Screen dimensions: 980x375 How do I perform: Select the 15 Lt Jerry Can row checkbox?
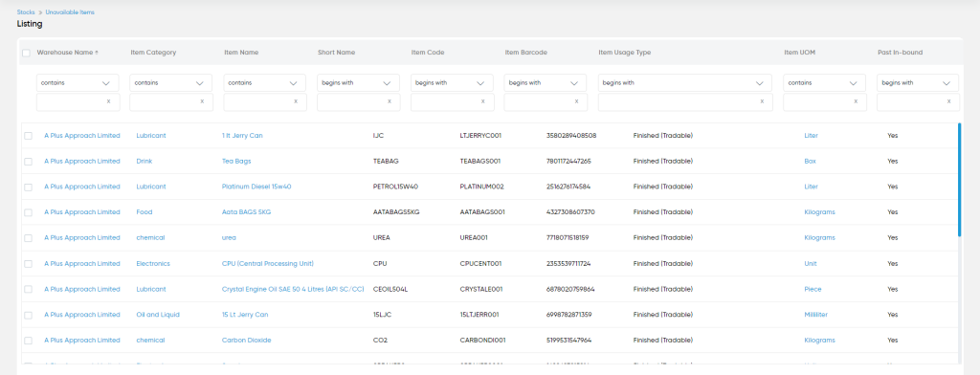click(28, 315)
